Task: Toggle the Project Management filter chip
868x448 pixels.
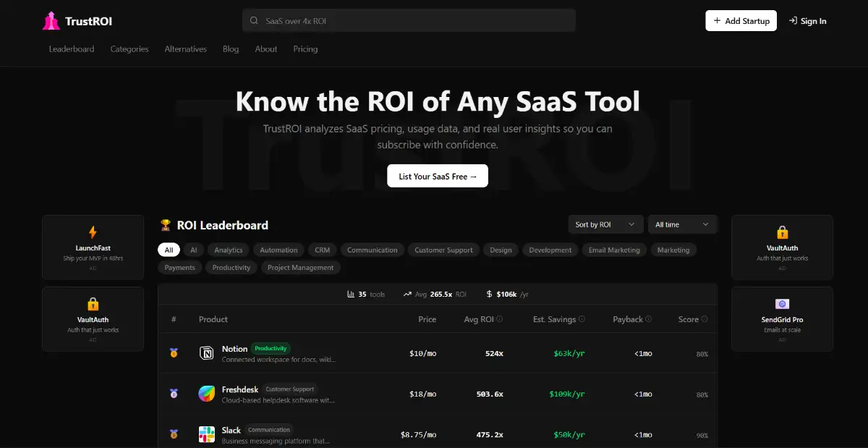Action: tap(301, 268)
